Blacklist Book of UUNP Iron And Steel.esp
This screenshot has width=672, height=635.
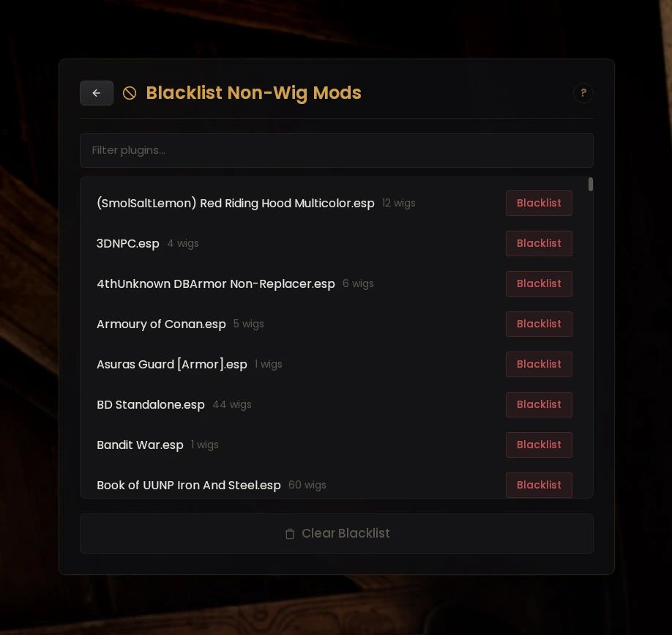click(x=539, y=485)
